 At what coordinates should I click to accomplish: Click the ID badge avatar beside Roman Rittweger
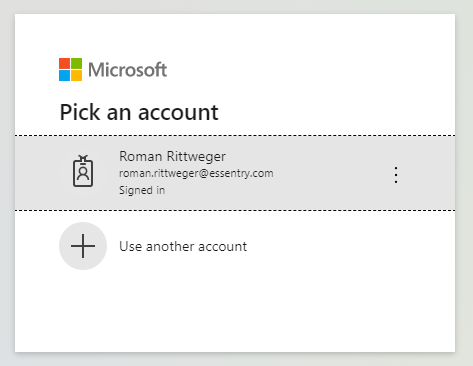[83, 171]
